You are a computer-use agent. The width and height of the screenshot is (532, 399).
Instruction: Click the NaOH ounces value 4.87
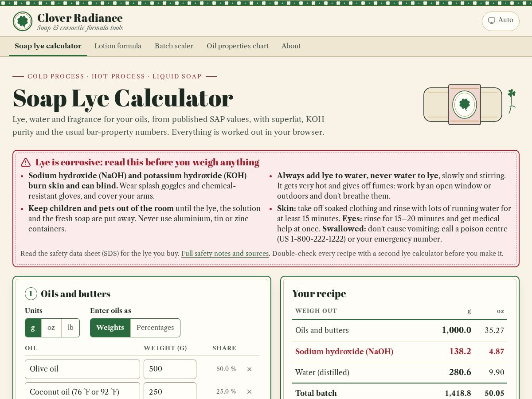tap(497, 352)
